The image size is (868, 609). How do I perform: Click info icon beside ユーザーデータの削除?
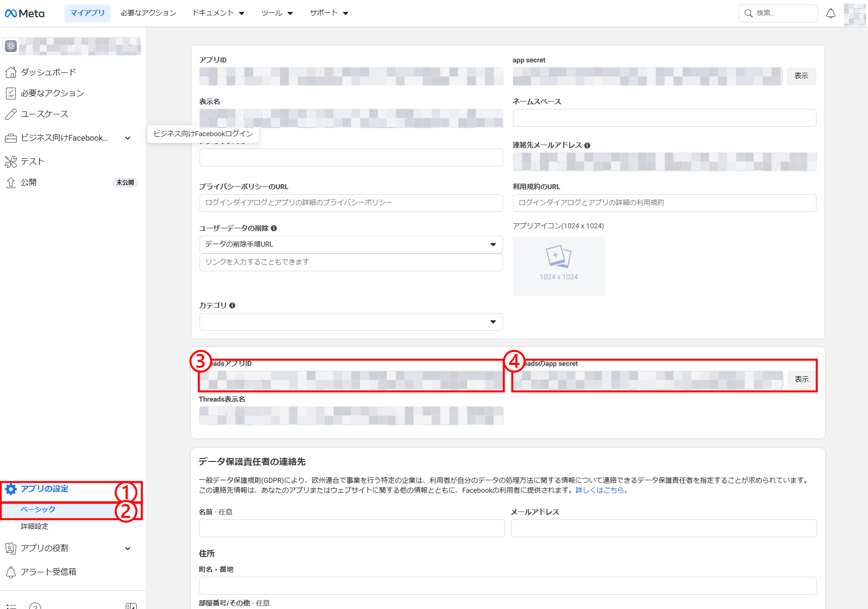point(274,228)
